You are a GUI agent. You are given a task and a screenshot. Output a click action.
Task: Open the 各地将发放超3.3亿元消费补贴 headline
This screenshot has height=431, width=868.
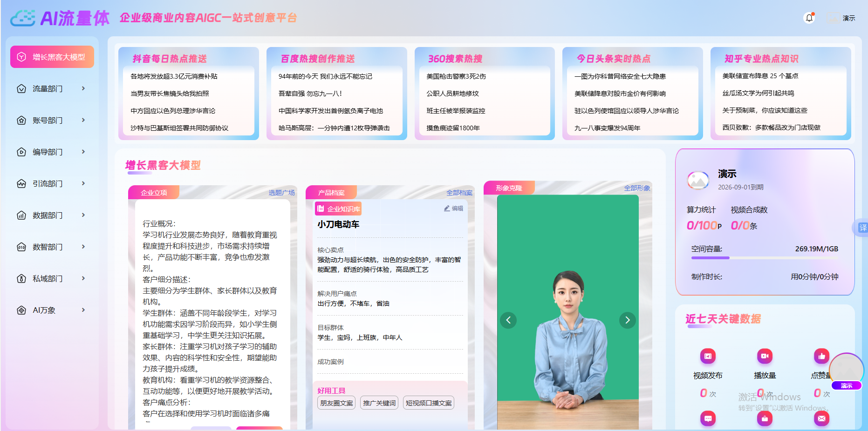174,76
